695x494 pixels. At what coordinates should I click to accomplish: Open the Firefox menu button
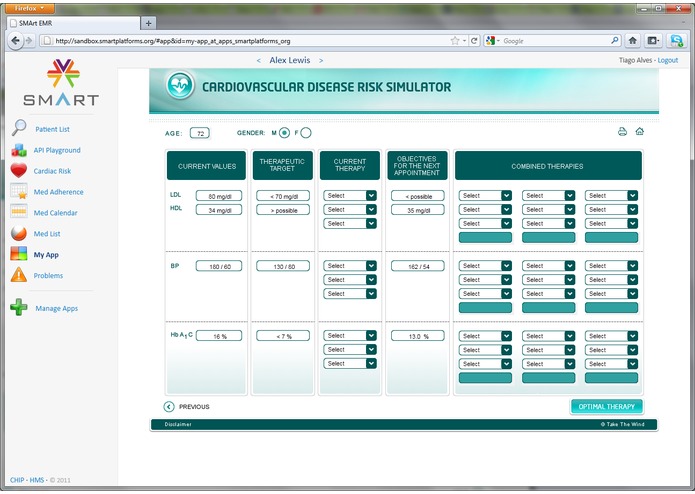30,8
